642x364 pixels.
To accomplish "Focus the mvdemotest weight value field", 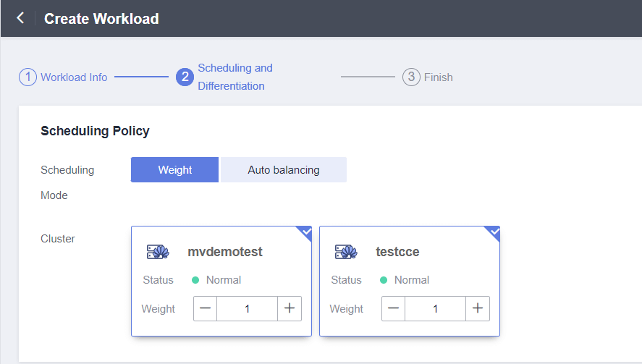I will [x=248, y=309].
